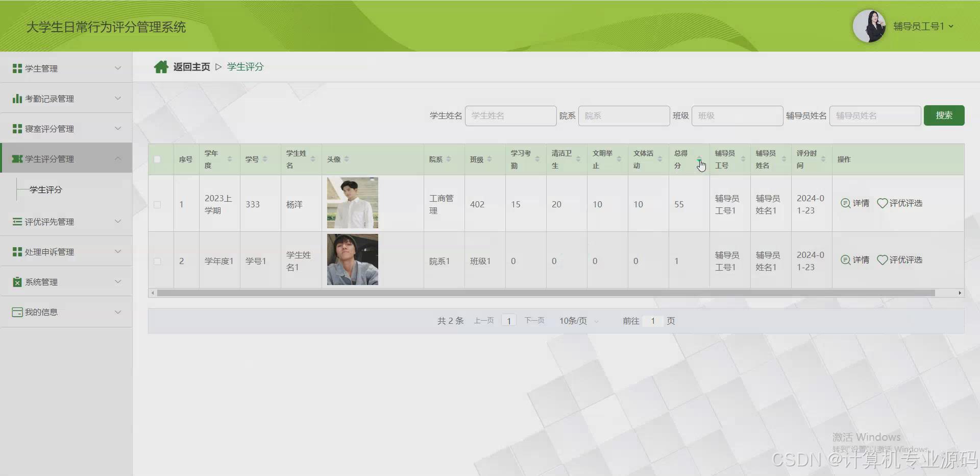
Task: Open 学生管理 sidebar menu
Action: coord(66,68)
